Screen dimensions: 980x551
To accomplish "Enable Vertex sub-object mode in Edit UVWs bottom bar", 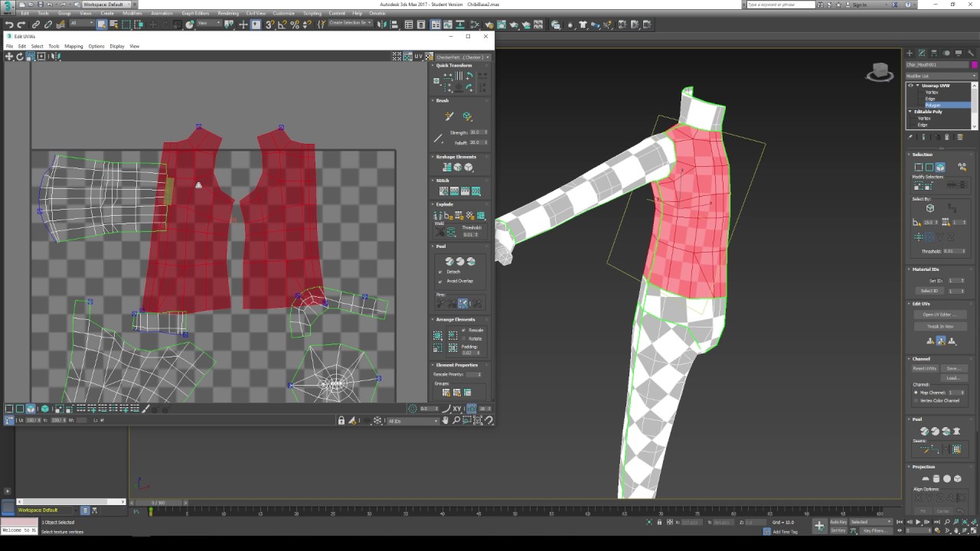I will pos(9,409).
